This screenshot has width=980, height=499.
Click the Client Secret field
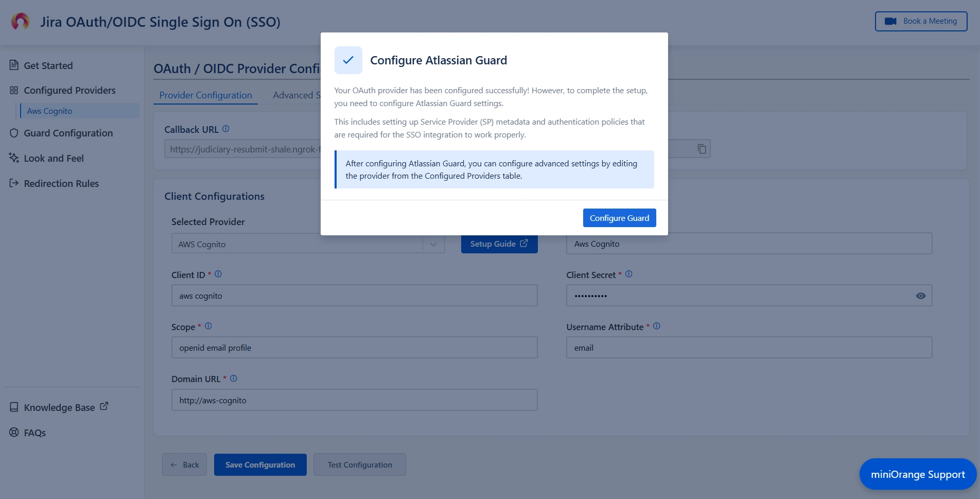pos(749,296)
